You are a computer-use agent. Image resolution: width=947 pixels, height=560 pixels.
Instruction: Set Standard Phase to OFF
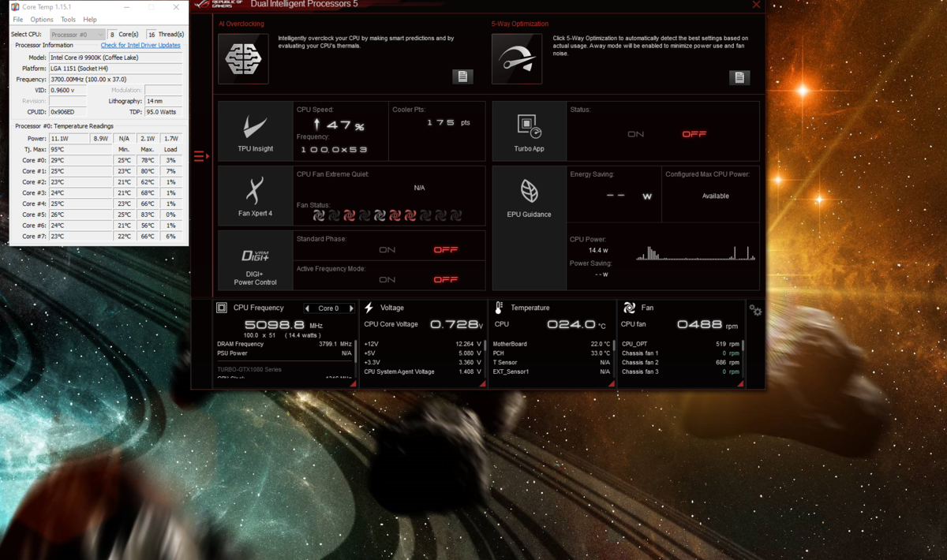click(446, 249)
